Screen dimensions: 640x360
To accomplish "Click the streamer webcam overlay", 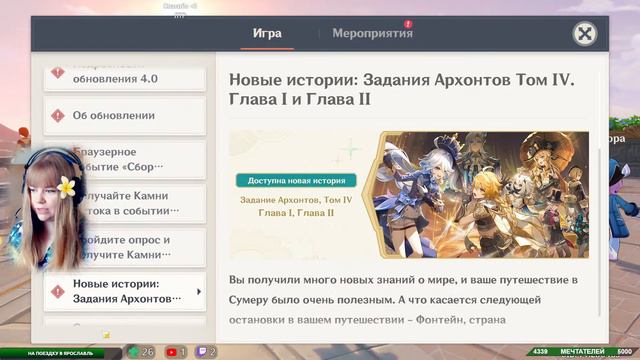I will click(47, 209).
